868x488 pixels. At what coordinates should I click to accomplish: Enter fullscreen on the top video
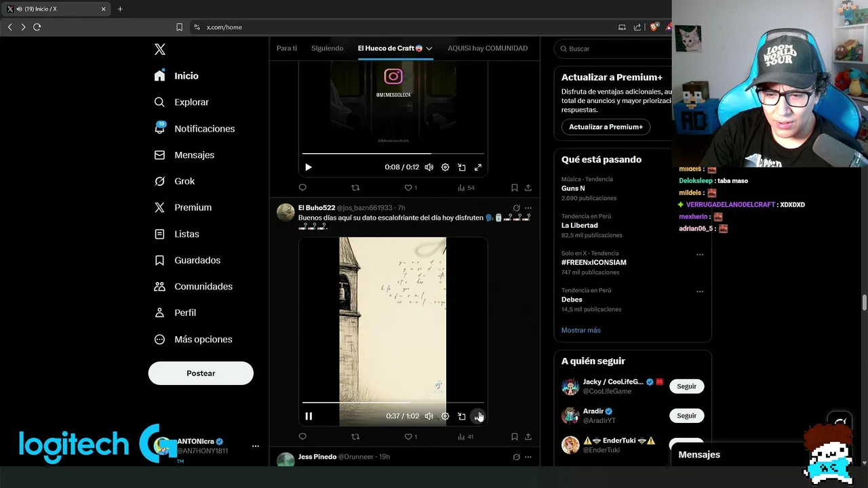[478, 167]
